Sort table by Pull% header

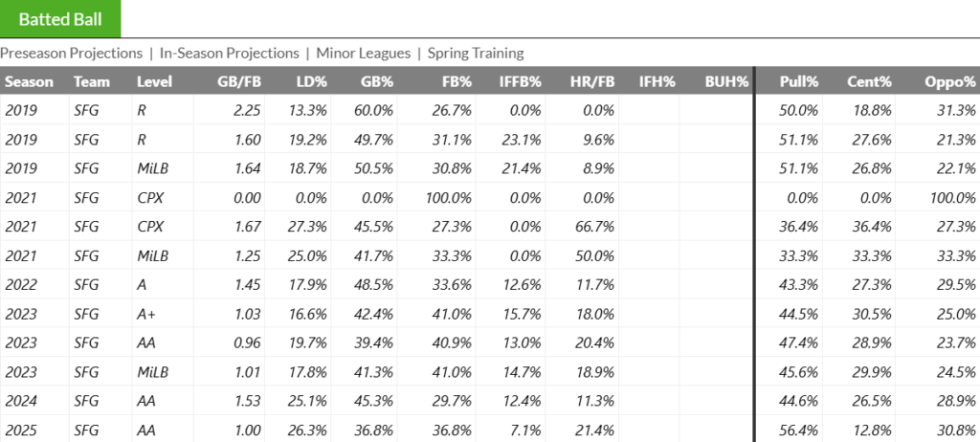click(800, 82)
